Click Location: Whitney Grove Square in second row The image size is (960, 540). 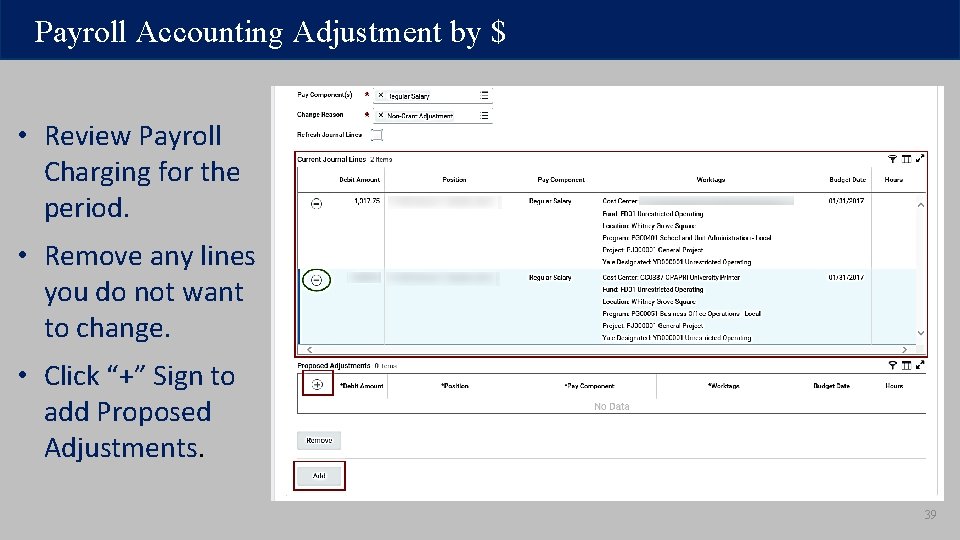pos(649,301)
